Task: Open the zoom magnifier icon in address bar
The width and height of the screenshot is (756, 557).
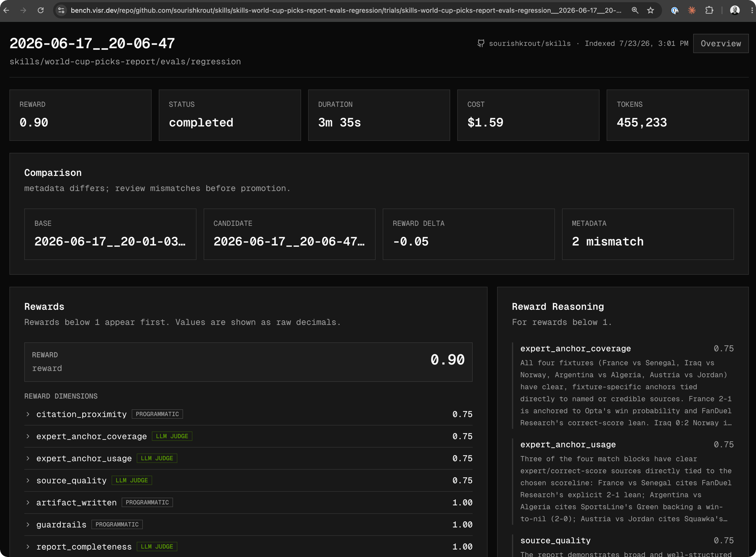Action: (x=635, y=10)
